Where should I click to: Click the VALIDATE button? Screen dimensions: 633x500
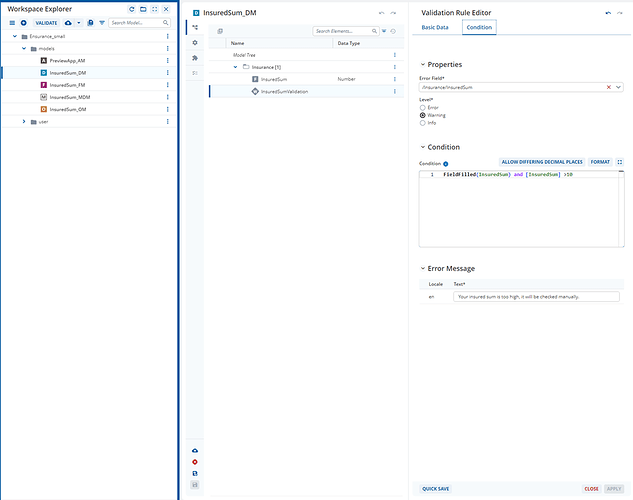pyautogui.click(x=46, y=23)
